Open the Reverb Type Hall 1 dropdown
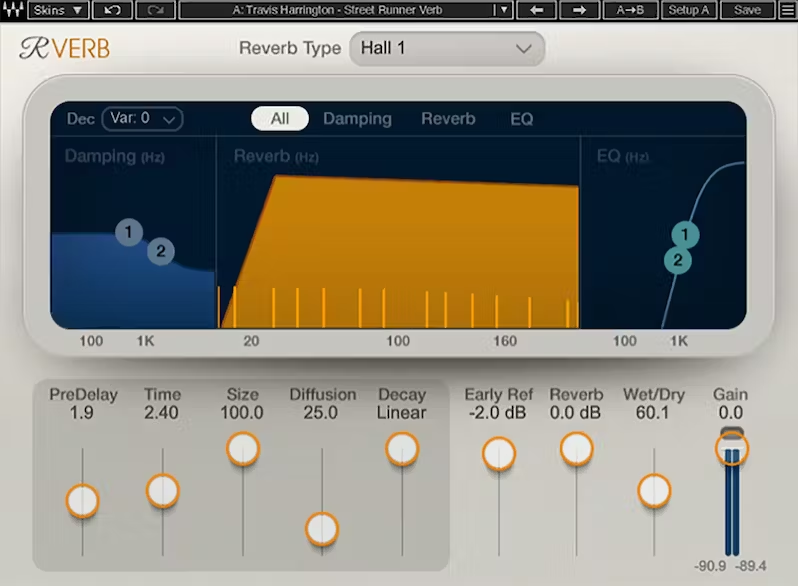The image size is (798, 586). [447, 48]
